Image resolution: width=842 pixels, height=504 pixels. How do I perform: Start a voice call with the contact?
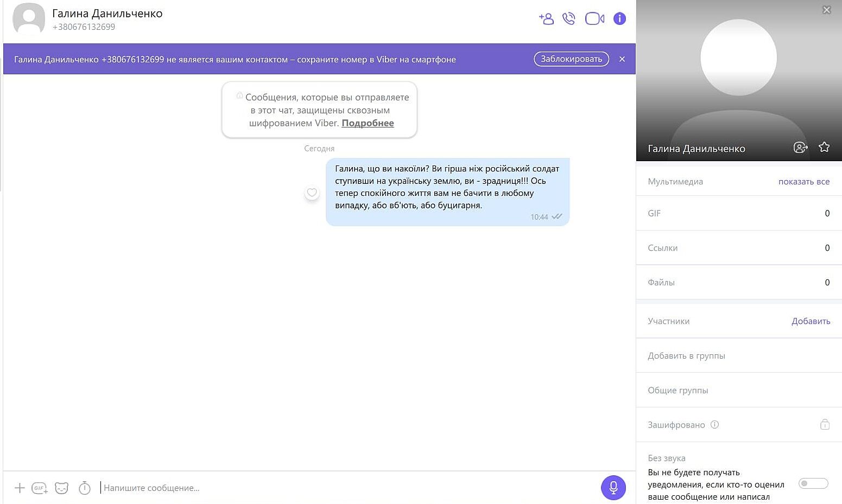(x=568, y=19)
